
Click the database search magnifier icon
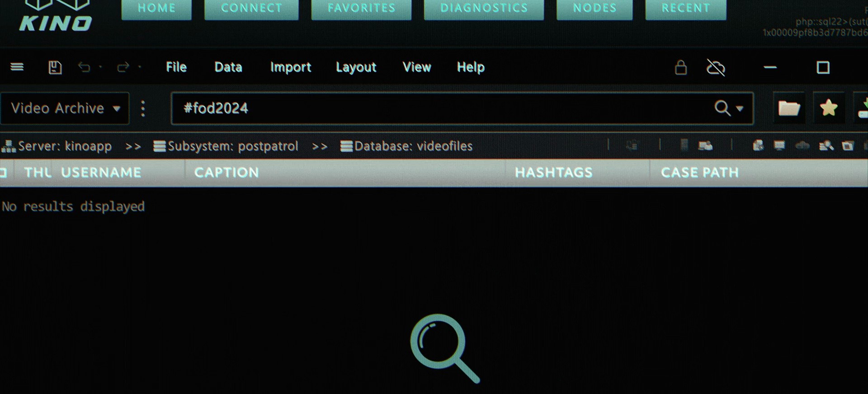[826, 145]
